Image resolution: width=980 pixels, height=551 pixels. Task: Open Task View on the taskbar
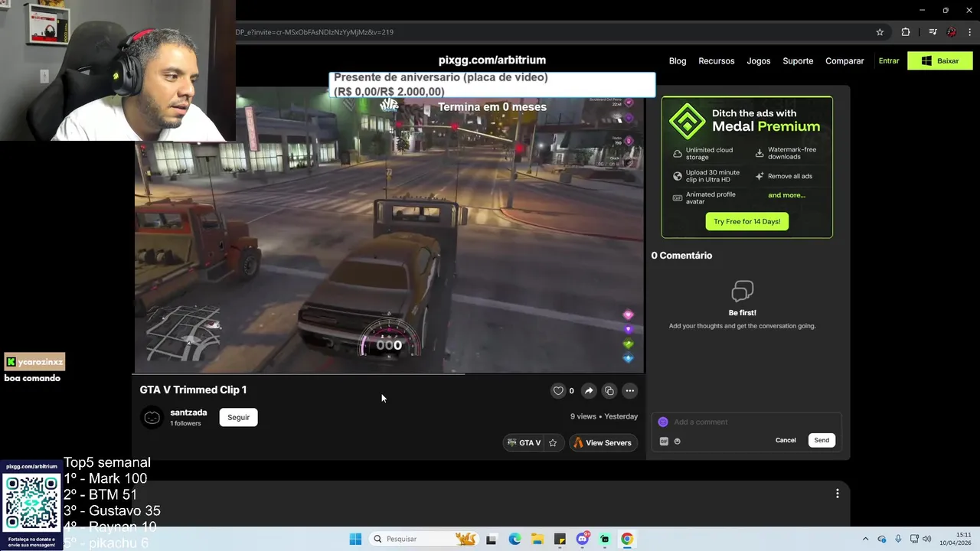(491, 539)
